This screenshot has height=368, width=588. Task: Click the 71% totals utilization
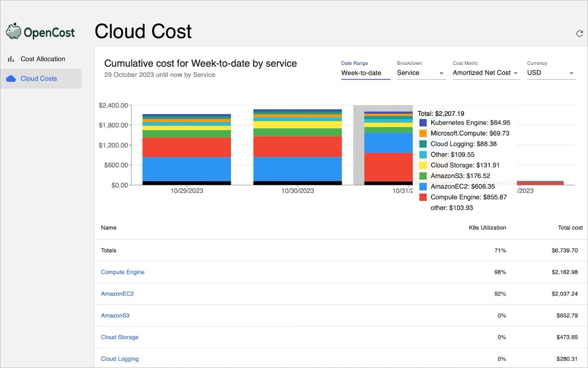pos(500,251)
